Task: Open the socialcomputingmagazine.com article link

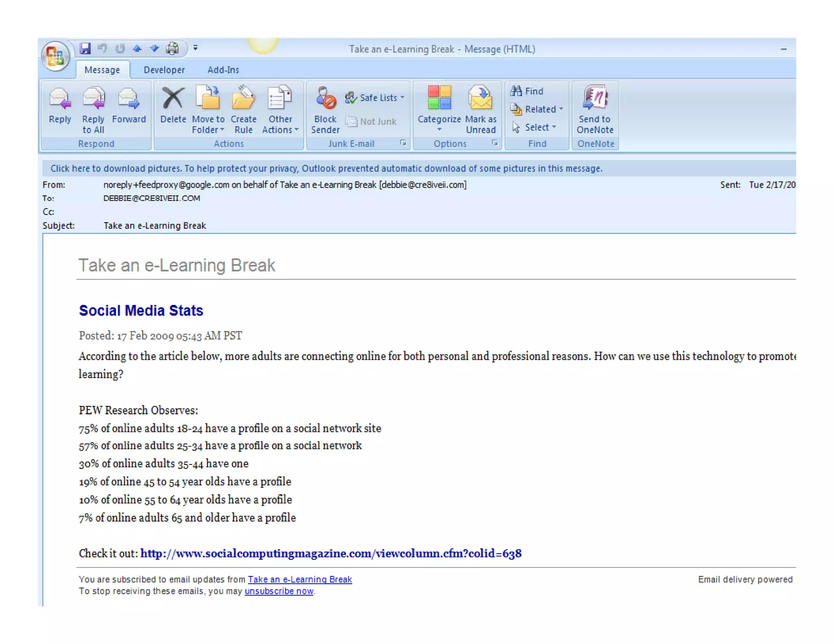Action: 331,554
